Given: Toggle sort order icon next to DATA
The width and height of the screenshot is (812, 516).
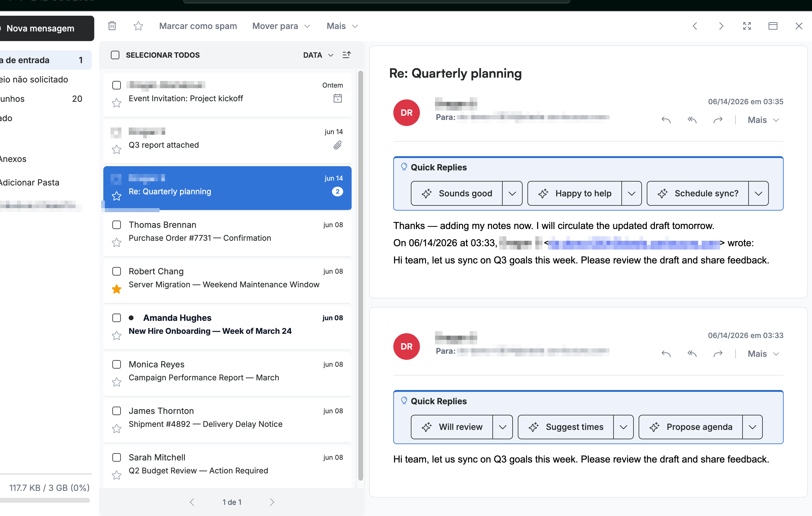Looking at the screenshot, I should click(x=347, y=55).
